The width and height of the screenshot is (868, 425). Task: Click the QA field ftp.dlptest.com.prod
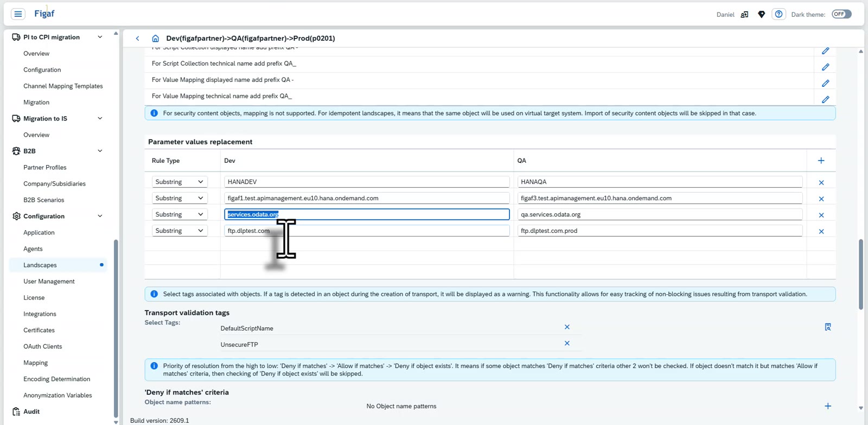(660, 231)
